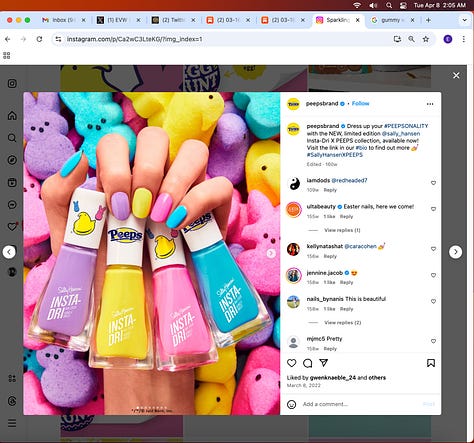Expand ultabeauty View replies (1)
474x443 pixels.
pos(342,230)
